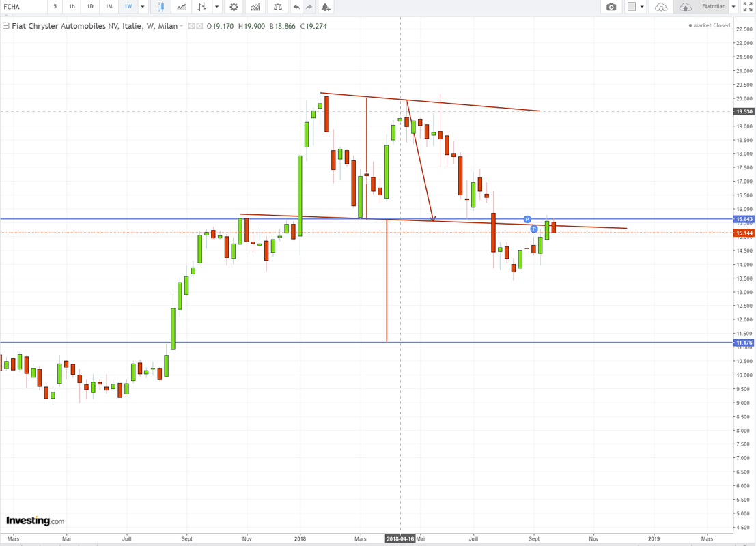Select the chart layout square icon
The width and height of the screenshot is (756, 546).
coord(632,7)
